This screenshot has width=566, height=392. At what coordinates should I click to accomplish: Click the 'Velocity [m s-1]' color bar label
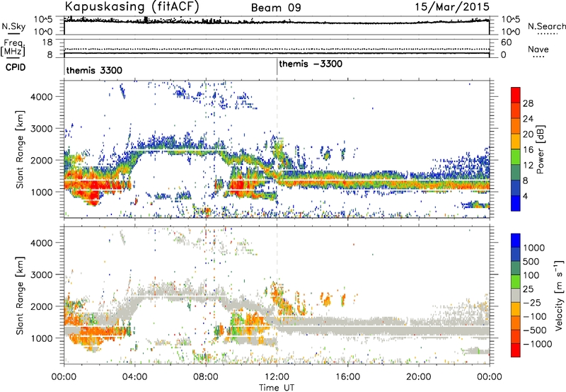(559, 295)
